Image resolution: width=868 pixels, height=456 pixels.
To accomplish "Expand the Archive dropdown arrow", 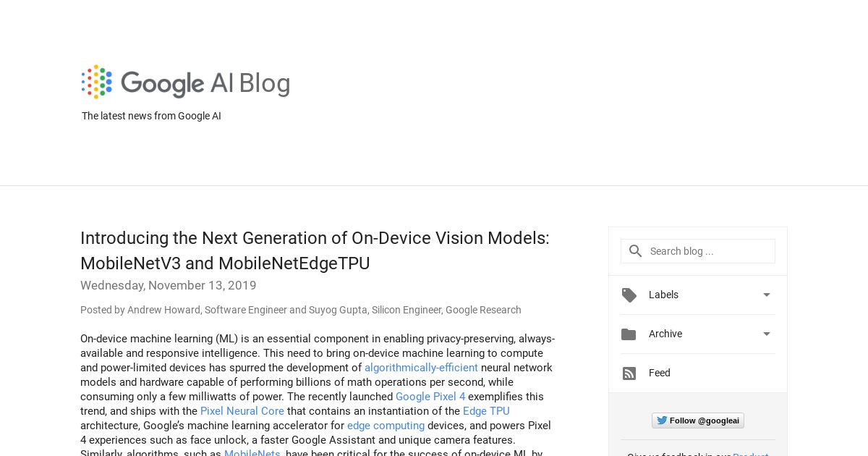I will [767, 334].
